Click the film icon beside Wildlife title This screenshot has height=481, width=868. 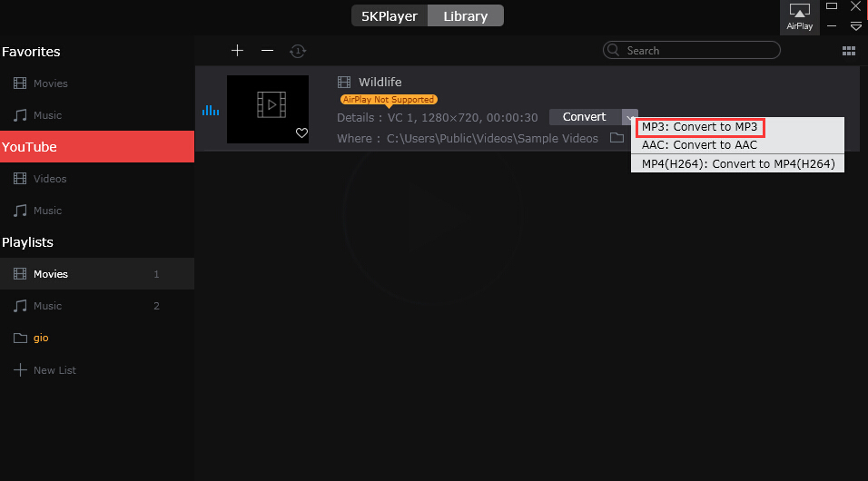(344, 83)
